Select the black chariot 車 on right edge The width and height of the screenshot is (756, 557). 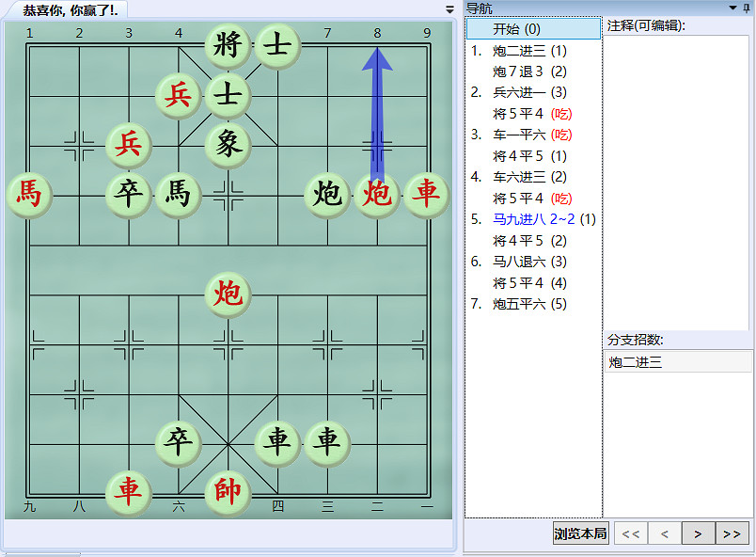427,196
